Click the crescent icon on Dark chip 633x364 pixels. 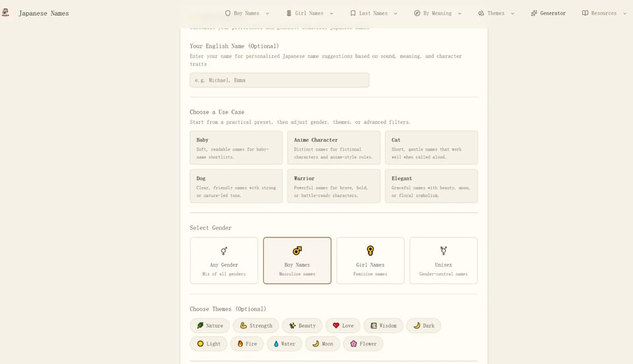pyautogui.click(x=417, y=325)
